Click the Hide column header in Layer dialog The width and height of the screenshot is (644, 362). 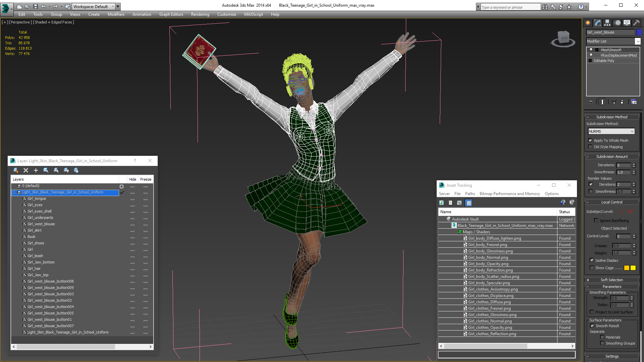point(132,179)
